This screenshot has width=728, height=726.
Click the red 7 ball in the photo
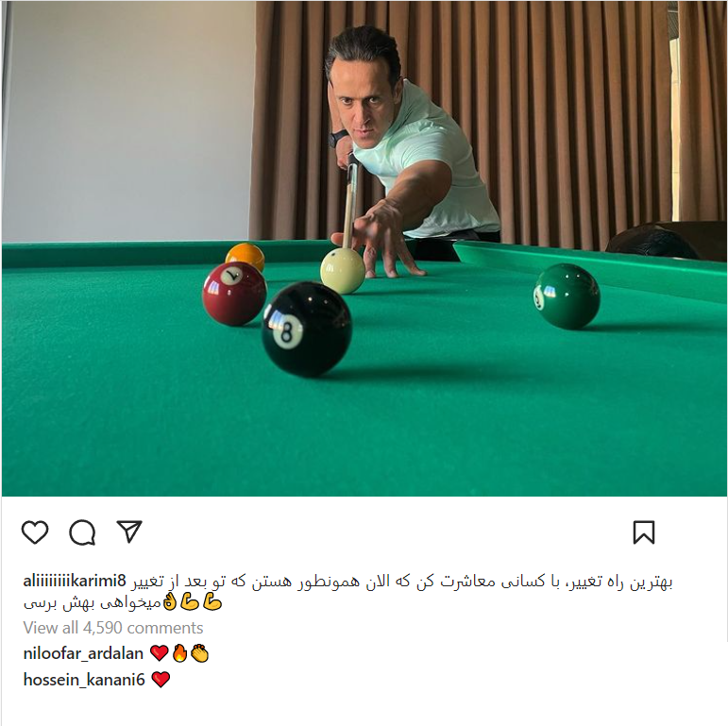pyautogui.click(x=234, y=294)
